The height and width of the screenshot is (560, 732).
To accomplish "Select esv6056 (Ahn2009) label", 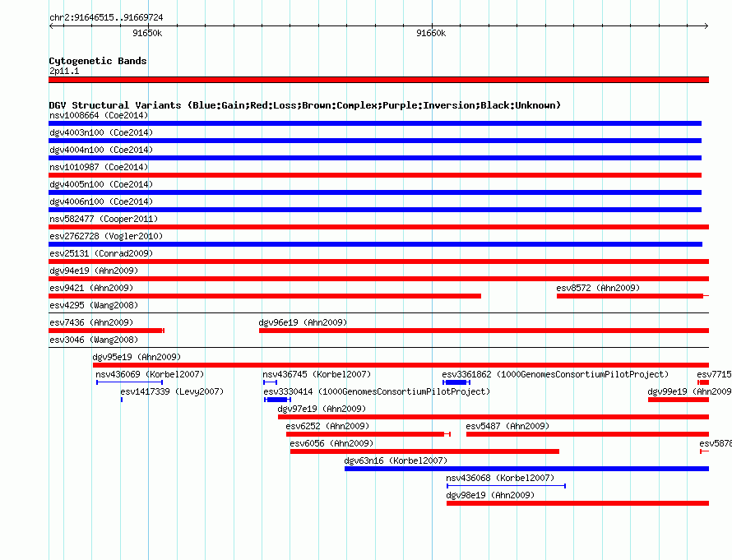I will [332, 443].
